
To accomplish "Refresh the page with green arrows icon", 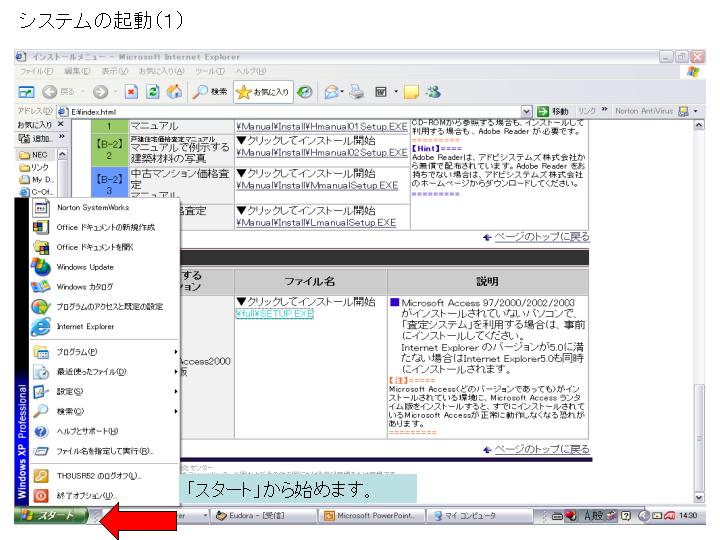I will 153,92.
